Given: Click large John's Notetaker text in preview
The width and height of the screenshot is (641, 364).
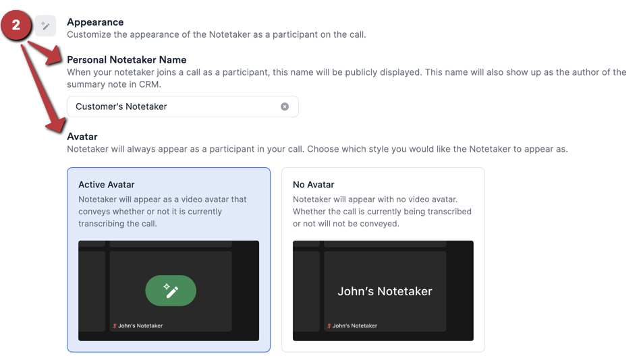Looking at the screenshot, I should (x=385, y=291).
